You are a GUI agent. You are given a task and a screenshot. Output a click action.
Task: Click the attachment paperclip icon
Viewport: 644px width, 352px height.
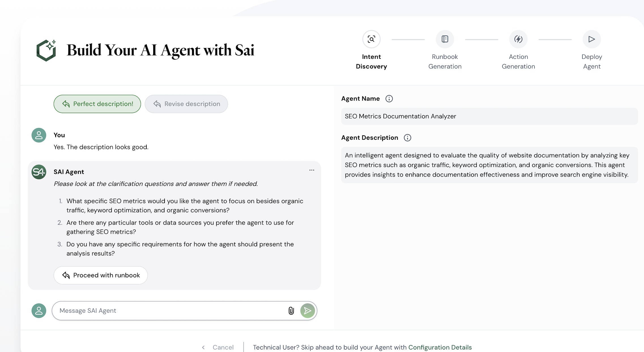[x=291, y=311]
